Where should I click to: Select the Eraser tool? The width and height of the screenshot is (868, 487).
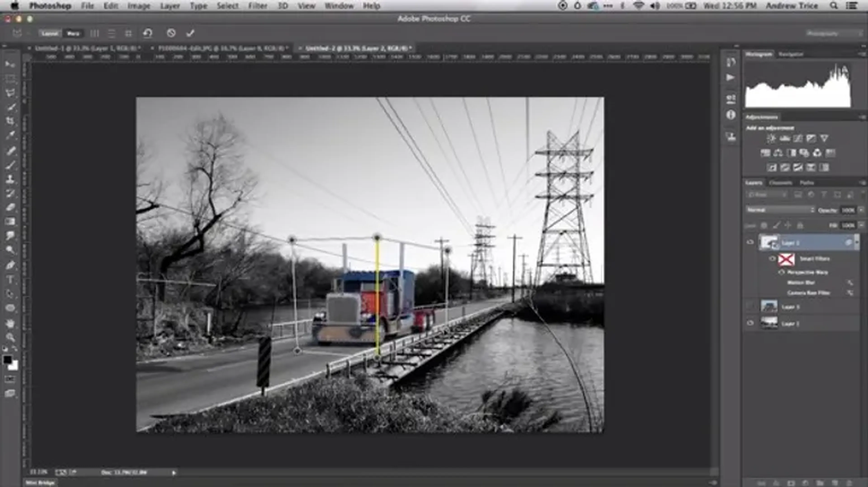point(10,207)
